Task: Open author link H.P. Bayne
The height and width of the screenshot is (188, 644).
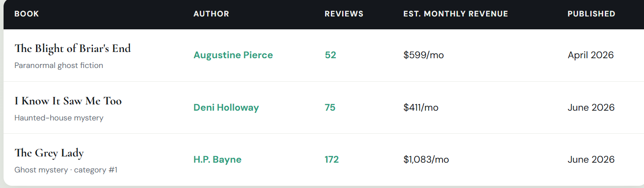Action: pos(217,160)
